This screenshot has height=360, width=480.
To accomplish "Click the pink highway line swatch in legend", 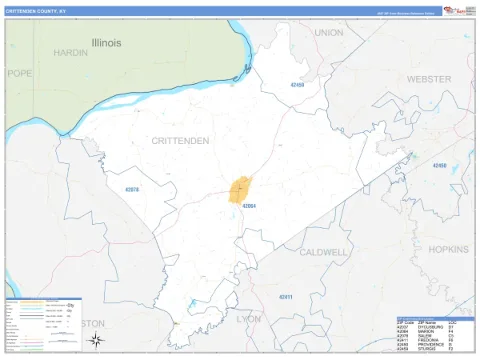I will tap(32, 342).
